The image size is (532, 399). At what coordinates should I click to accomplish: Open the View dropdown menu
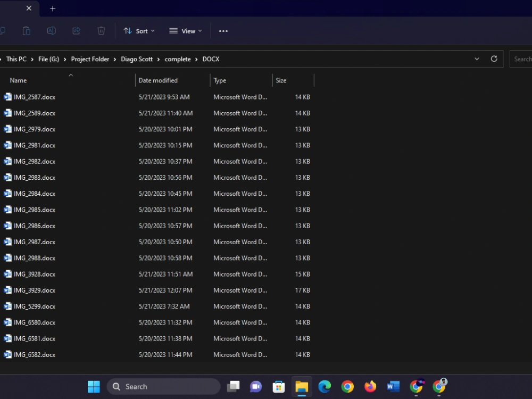click(x=186, y=31)
